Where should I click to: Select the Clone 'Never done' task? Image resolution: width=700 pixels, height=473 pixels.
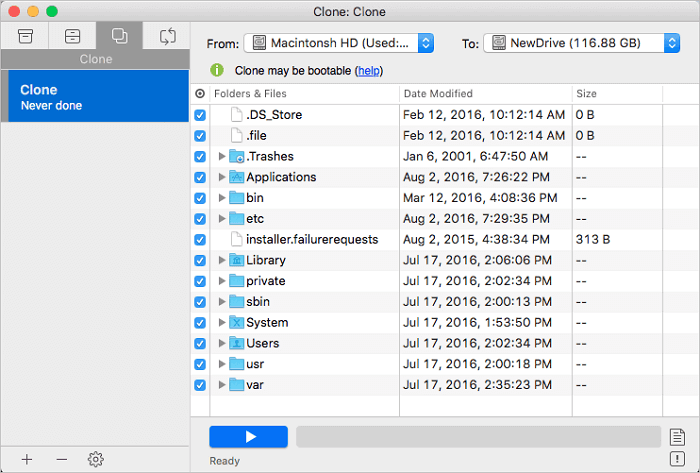(x=95, y=97)
